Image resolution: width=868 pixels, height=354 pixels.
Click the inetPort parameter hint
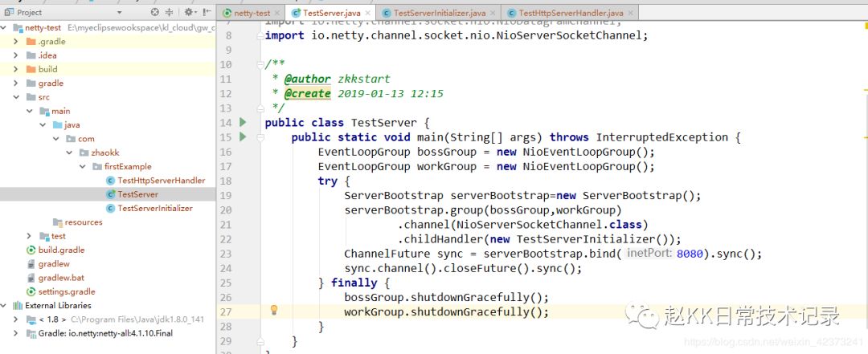(649, 254)
